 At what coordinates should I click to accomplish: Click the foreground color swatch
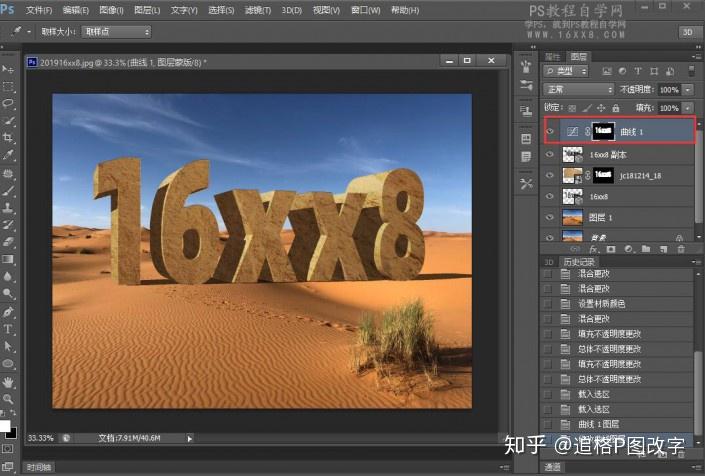coord(4,426)
